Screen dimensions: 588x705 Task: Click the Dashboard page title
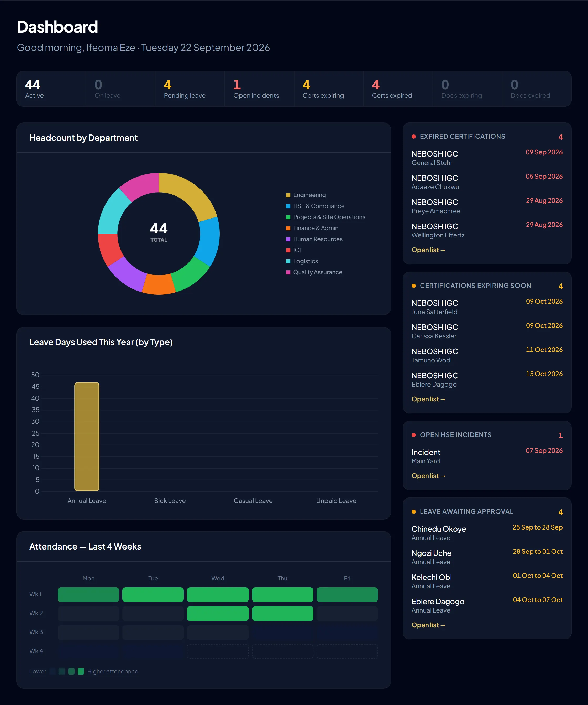pyautogui.click(x=57, y=27)
